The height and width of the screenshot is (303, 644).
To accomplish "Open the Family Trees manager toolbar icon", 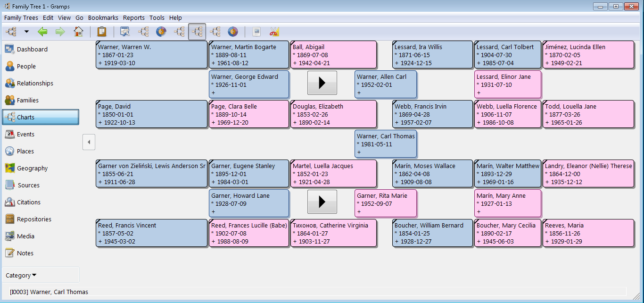I will (x=10, y=32).
